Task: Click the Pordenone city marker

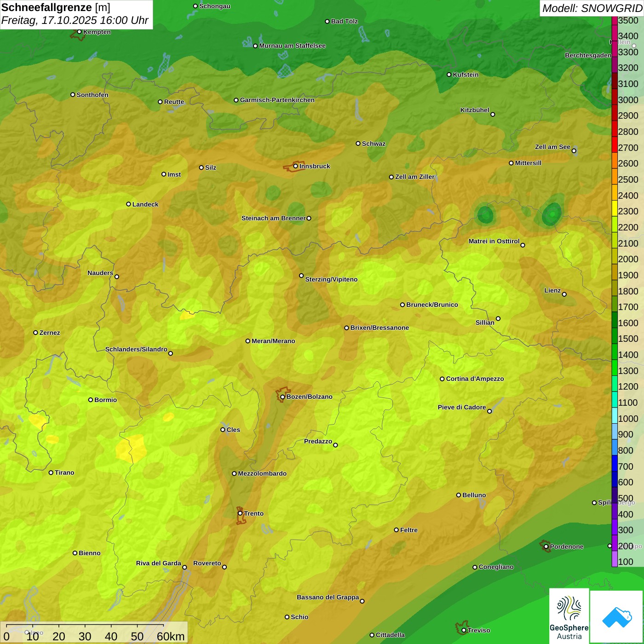Action: 546,546
